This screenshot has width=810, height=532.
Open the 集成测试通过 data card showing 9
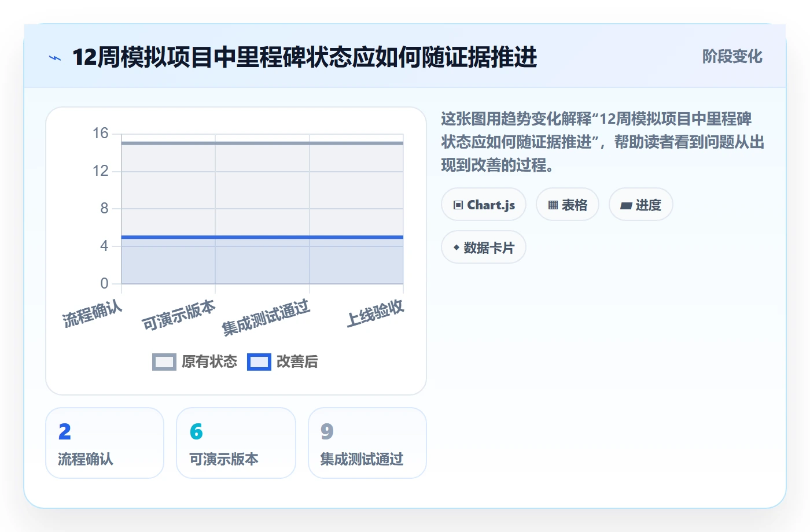[367, 443]
